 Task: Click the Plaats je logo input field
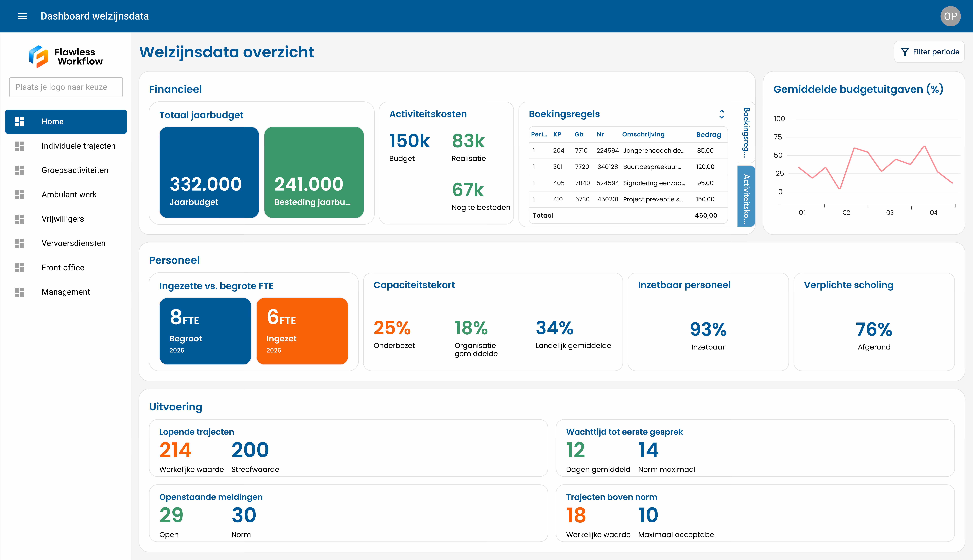pos(66,87)
